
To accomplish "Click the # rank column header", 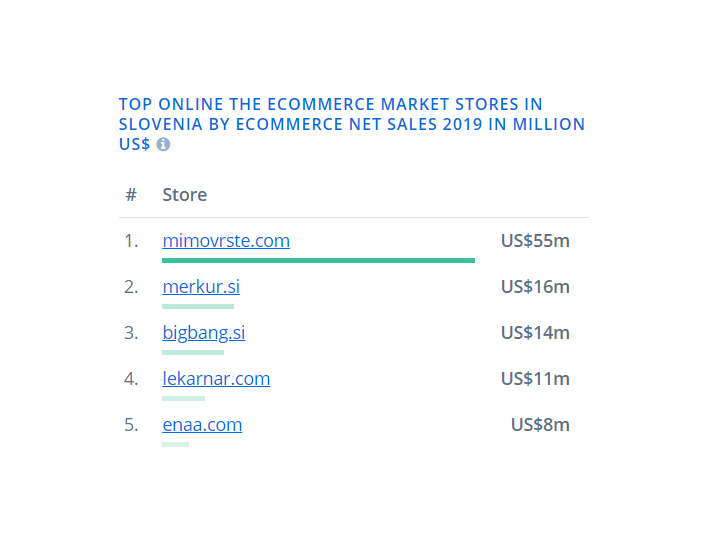I will pyautogui.click(x=131, y=195).
